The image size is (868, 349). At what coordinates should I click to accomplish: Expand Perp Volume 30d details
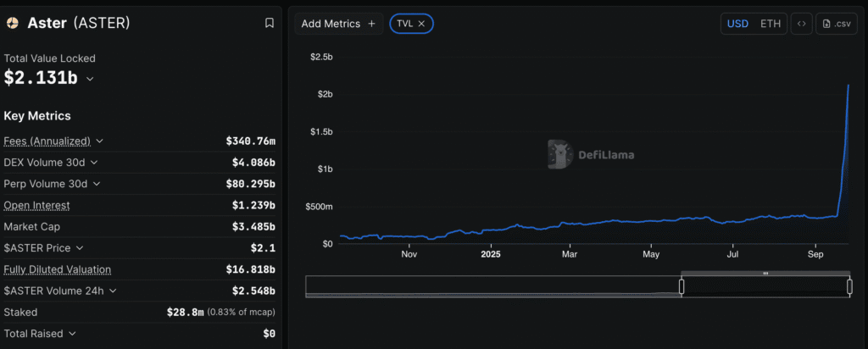coord(97,184)
